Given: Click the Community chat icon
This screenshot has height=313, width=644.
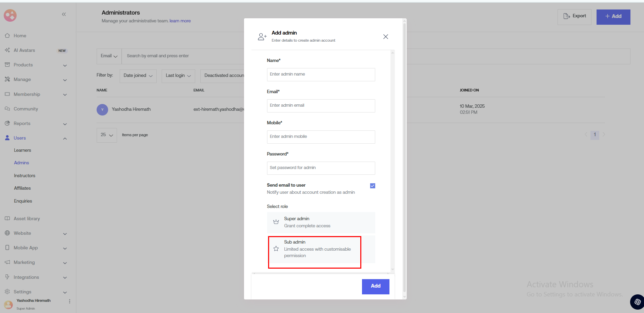Looking at the screenshot, I should coord(7,109).
